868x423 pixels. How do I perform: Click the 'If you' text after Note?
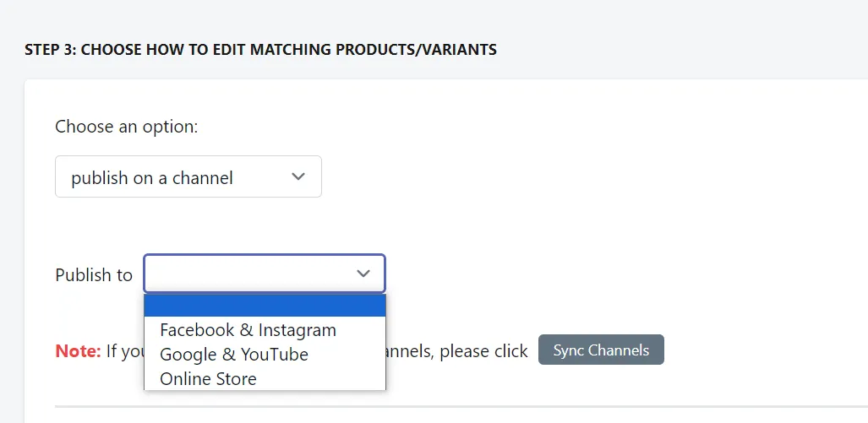pyautogui.click(x=125, y=351)
